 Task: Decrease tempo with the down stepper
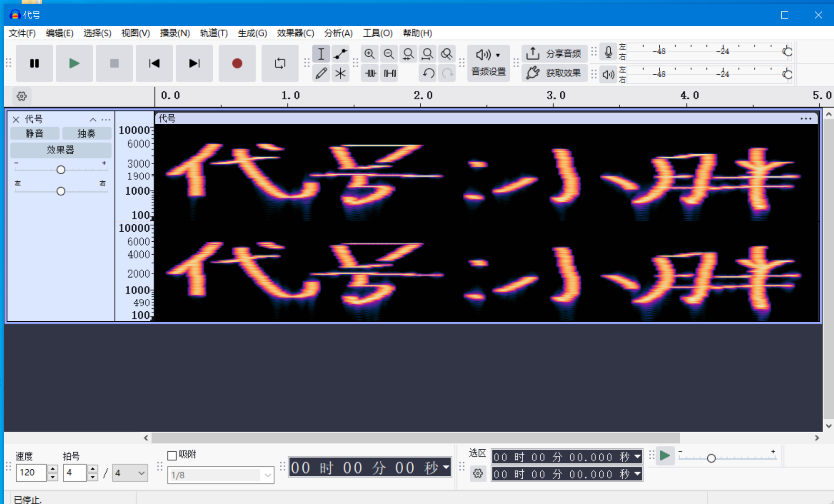pos(53,477)
